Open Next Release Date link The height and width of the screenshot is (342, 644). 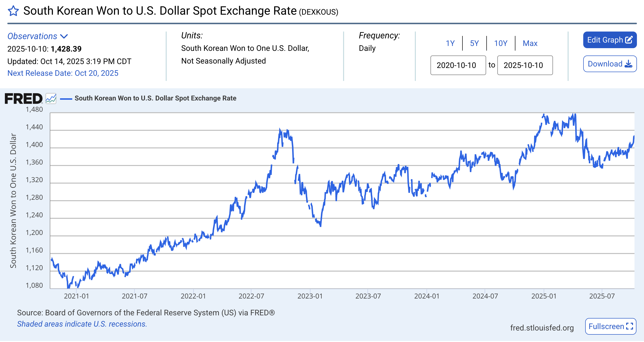tap(63, 73)
